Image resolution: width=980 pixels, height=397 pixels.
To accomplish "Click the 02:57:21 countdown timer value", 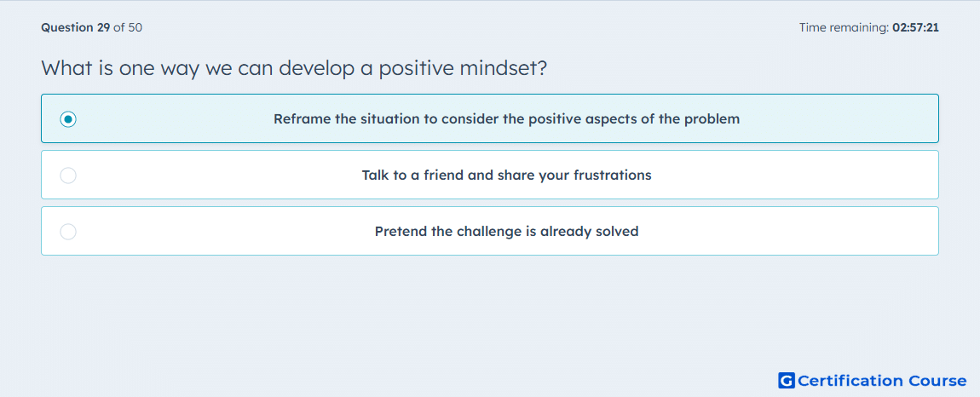I will pyautogui.click(x=915, y=27).
